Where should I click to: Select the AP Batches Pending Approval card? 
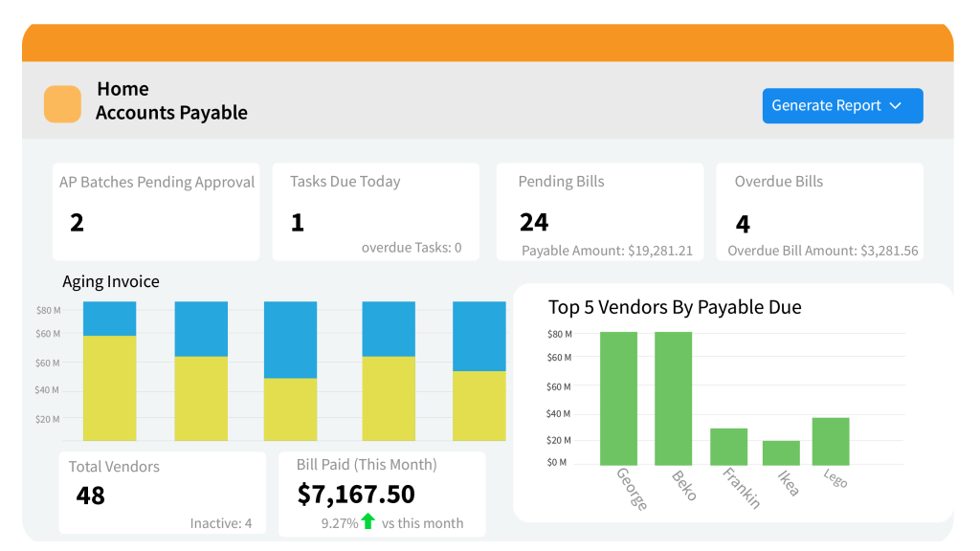point(156,210)
